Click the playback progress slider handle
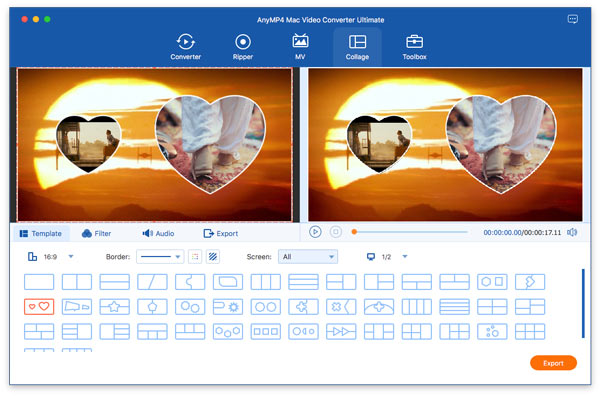The height and width of the screenshot is (396, 600). pos(354,232)
